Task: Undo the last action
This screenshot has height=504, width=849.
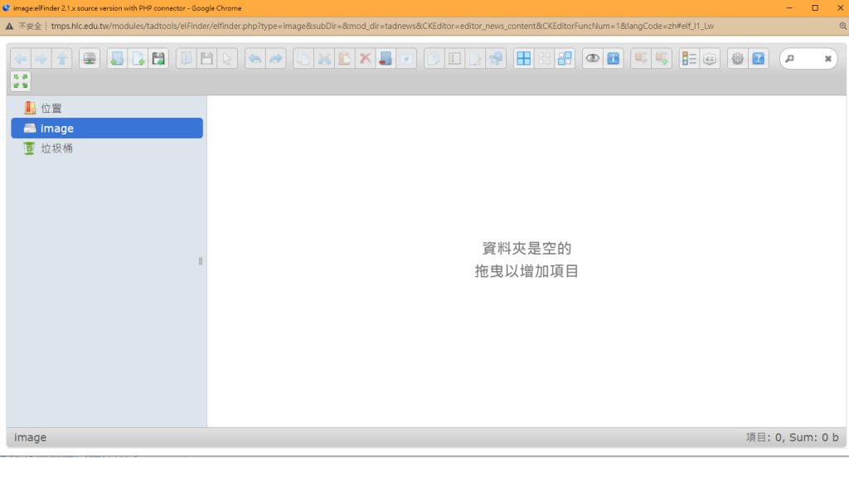Action: coord(255,59)
